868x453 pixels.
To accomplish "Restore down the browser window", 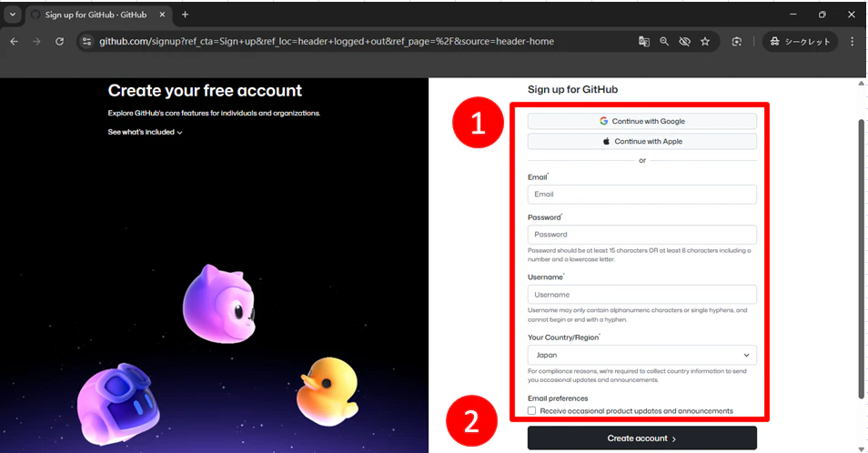I will tap(823, 15).
